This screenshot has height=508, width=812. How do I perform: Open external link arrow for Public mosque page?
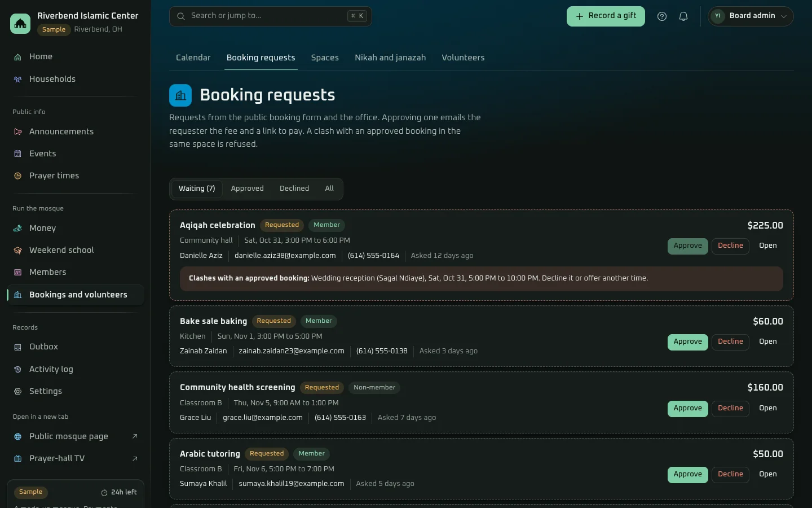(x=135, y=436)
